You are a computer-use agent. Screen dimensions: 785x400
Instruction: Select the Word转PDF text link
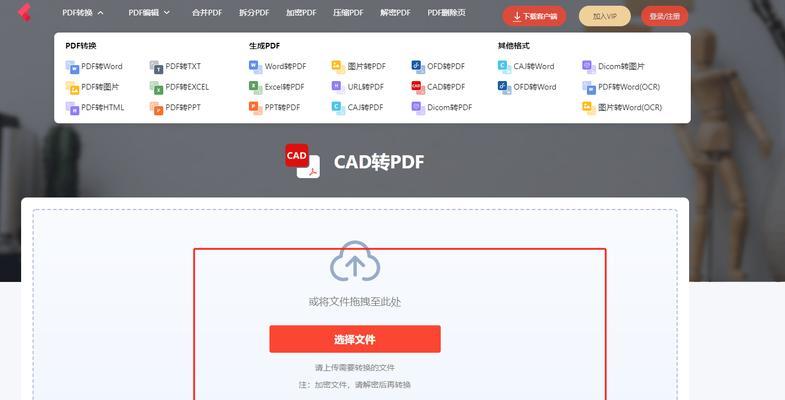click(x=285, y=67)
